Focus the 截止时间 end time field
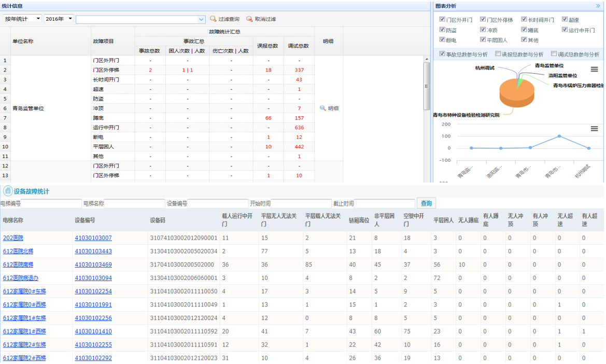 coord(385,203)
